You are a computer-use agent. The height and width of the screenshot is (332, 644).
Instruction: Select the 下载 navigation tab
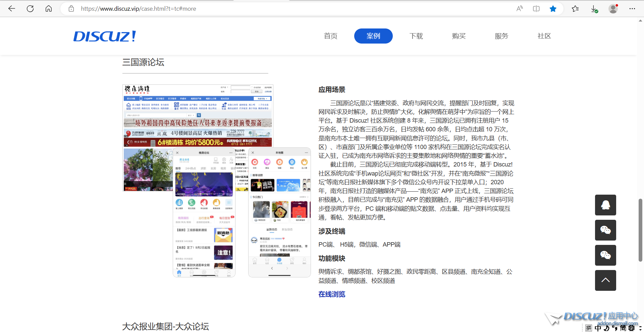(x=416, y=36)
